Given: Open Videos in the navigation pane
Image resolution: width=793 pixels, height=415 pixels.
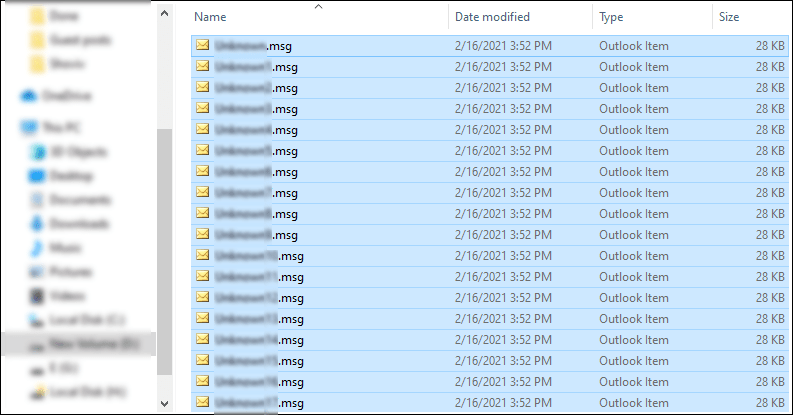Looking at the screenshot, I should point(57,296).
